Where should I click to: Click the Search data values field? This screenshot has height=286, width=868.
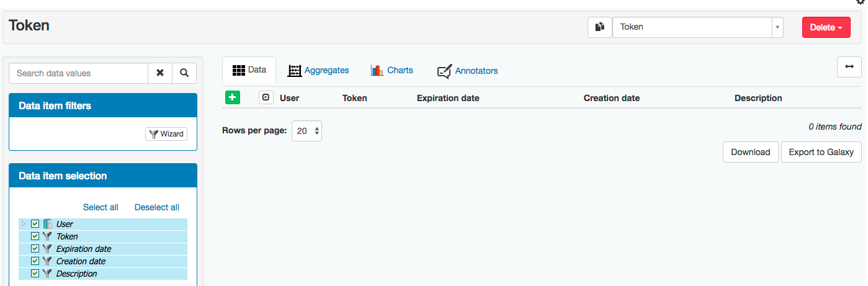point(79,73)
